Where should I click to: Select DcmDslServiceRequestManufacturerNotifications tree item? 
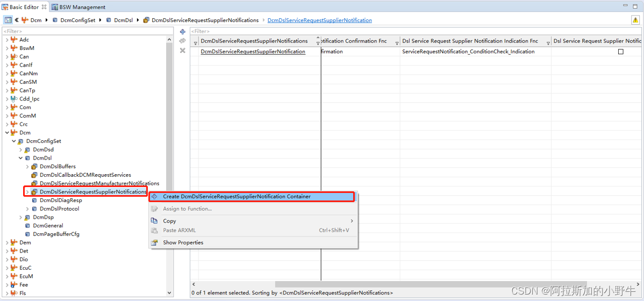(99, 184)
